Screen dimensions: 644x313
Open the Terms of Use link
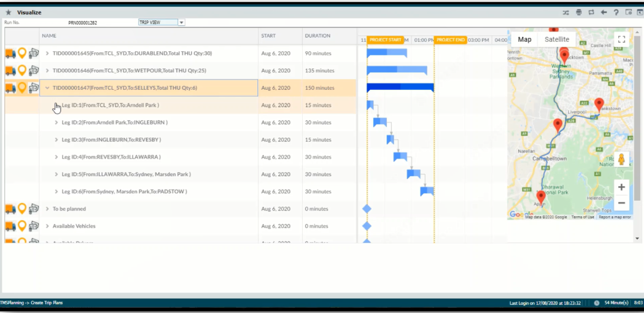click(583, 216)
